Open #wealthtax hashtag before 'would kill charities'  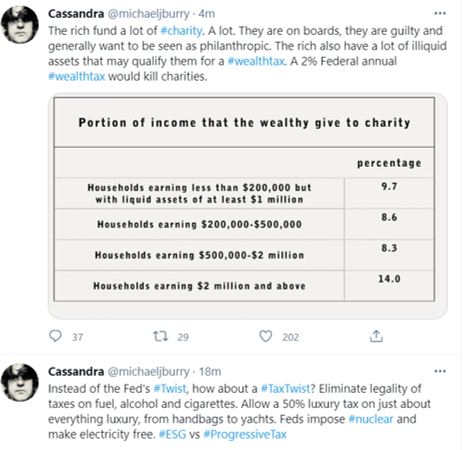(77, 76)
